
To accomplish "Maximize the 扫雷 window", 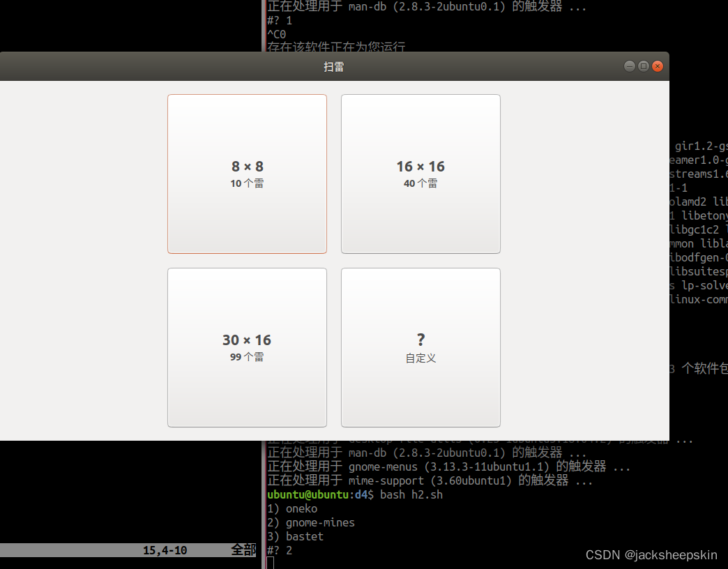I will point(643,66).
